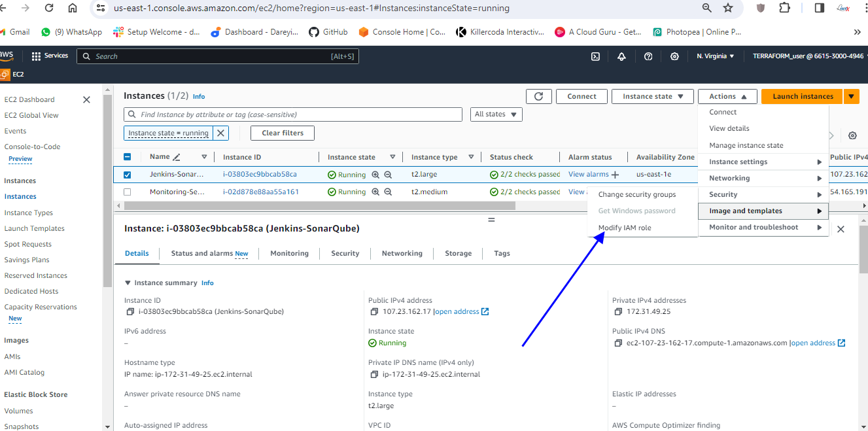868x431 pixels.
Task: Expand the All states filter dropdown
Action: point(496,114)
